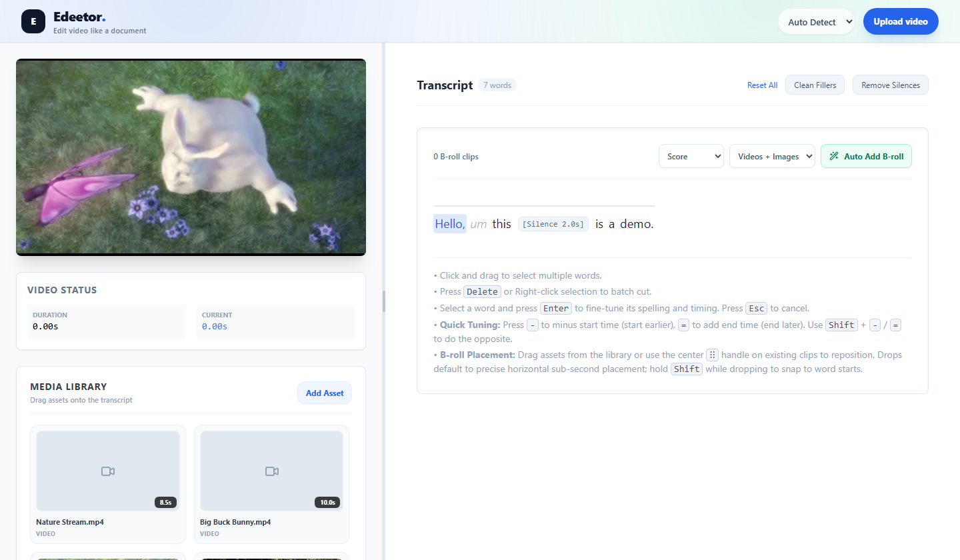Open the Score sorting dropdown

pos(691,156)
